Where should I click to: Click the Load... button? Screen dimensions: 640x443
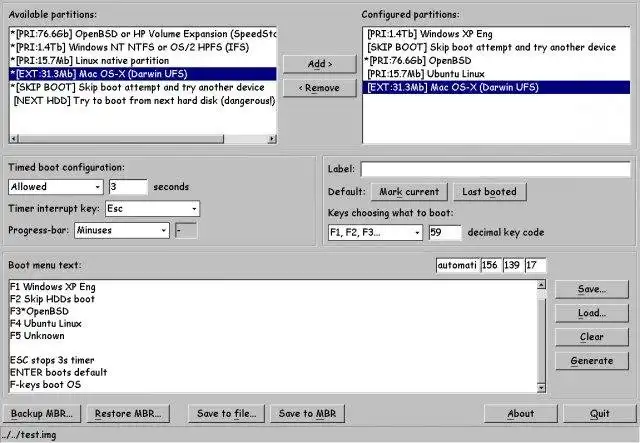[x=592, y=313]
